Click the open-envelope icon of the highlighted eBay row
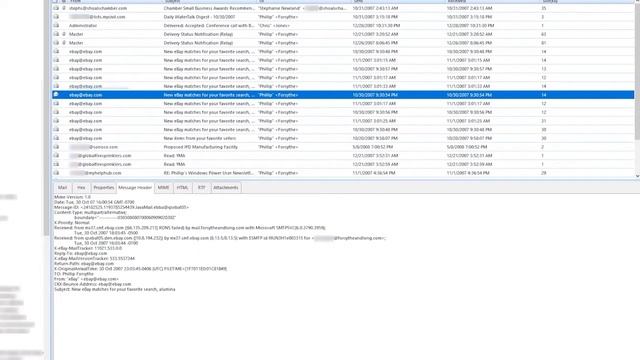The height and width of the screenshot is (360, 640). (56, 95)
